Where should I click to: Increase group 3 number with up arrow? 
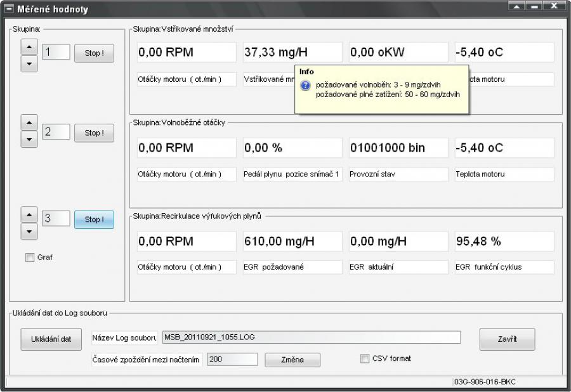click(x=29, y=215)
